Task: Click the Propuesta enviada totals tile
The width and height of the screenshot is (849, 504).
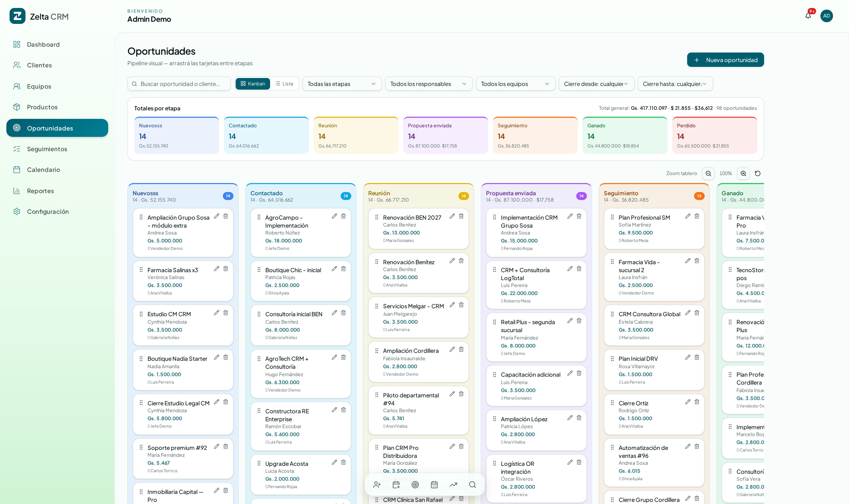Action: 445,135
